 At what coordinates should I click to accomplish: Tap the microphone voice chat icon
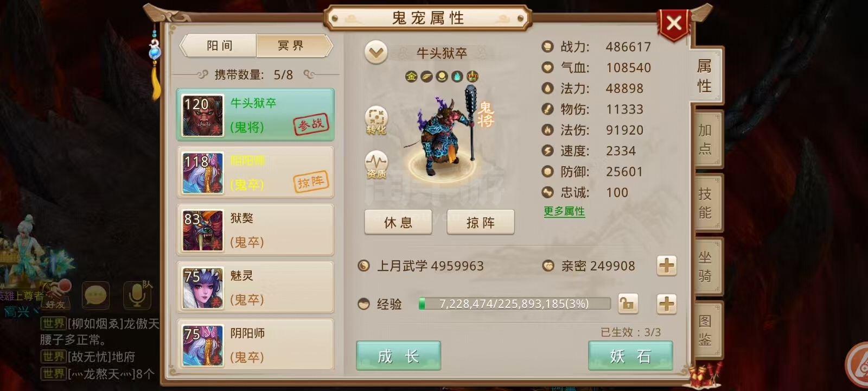click(x=136, y=296)
